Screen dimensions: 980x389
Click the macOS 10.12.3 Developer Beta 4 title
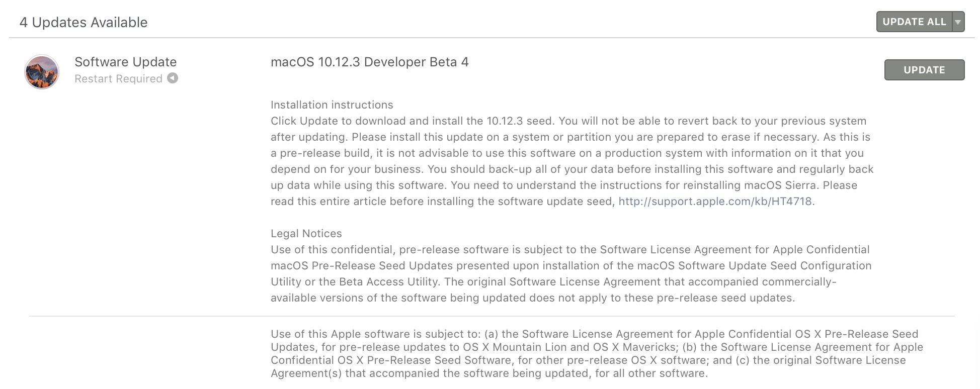(369, 62)
